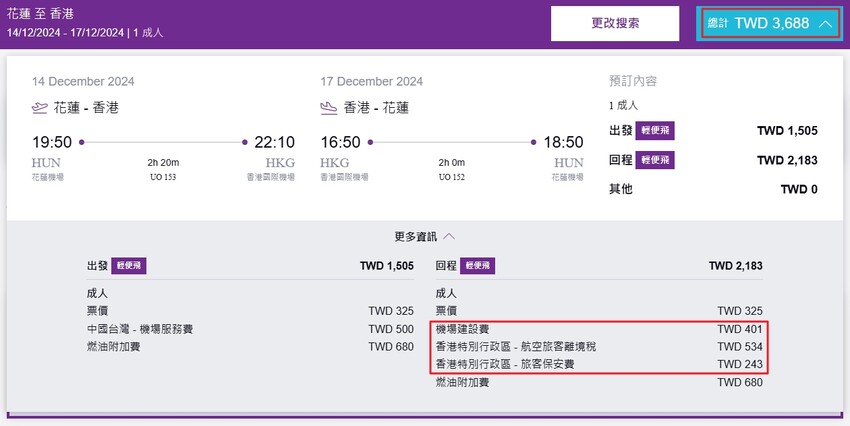This screenshot has height=426, width=850.
Task: Collapse the 更多資訊 details section
Action: [x=425, y=237]
